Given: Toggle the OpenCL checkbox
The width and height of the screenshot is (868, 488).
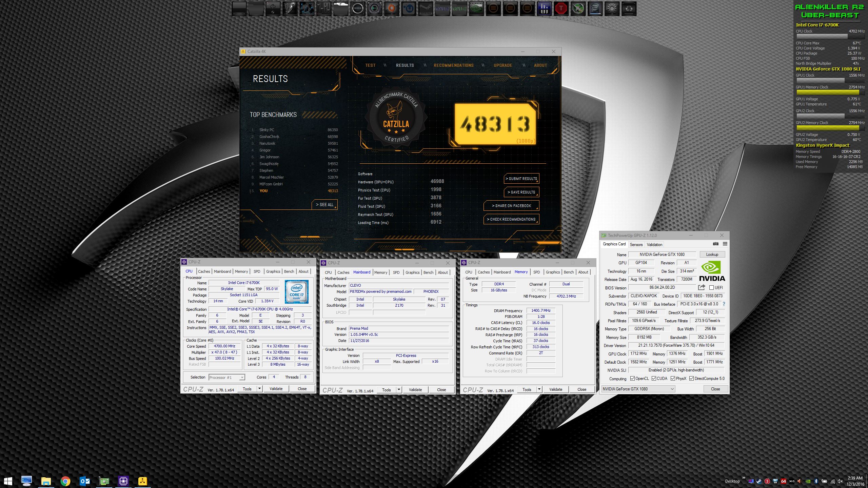Looking at the screenshot, I should click(x=632, y=379).
